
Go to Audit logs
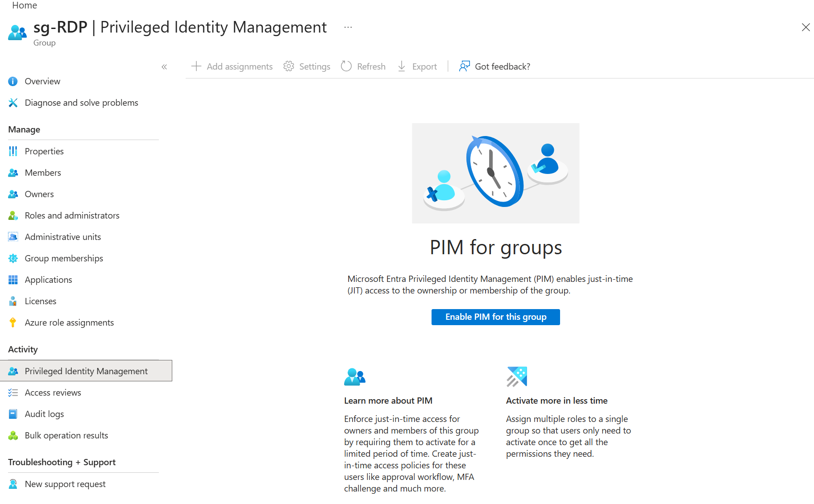click(x=44, y=414)
